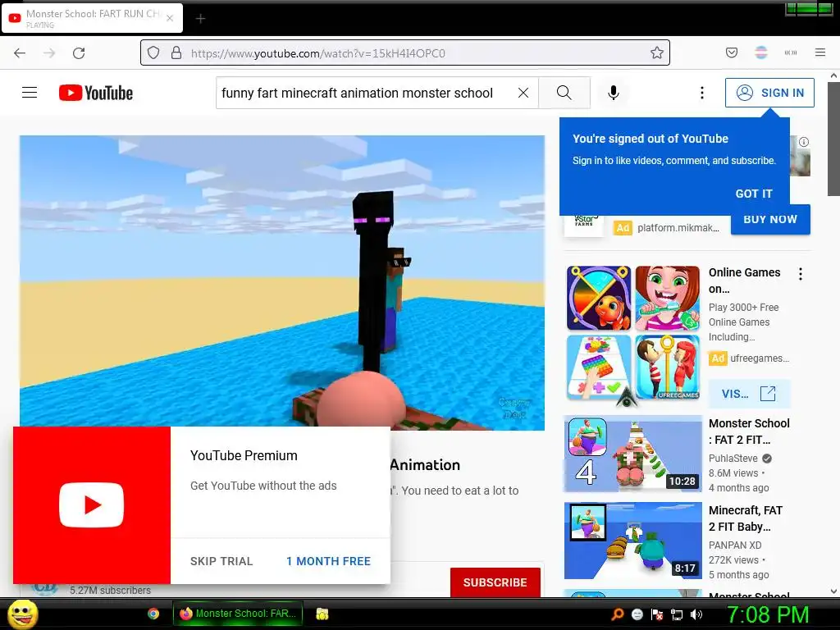The height and width of the screenshot is (630, 840).
Task: Click the ufreegames ad domain text
Action: point(759,358)
